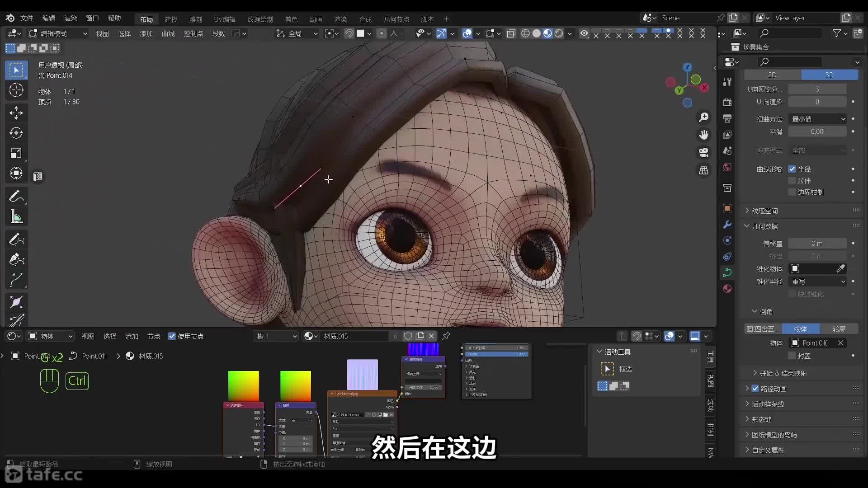Toggle viewport overlays button
Screen dimensions: 868x488
click(x=467, y=33)
